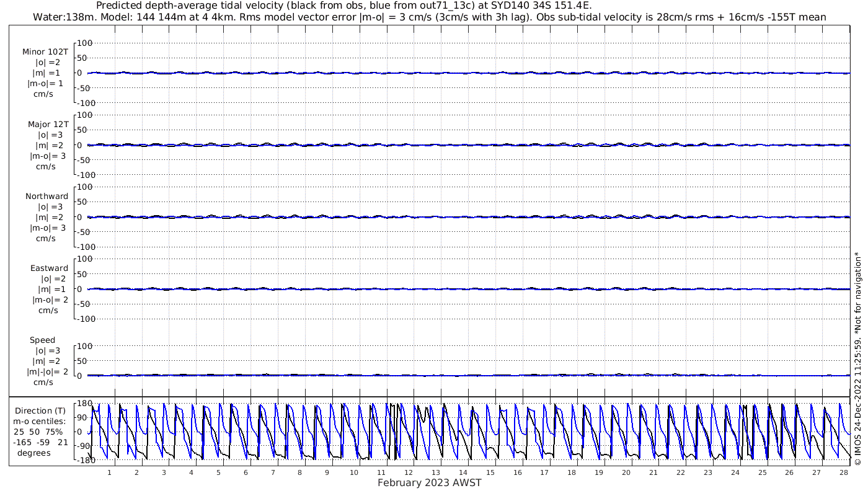Click day '23' on the date axis

point(707,472)
